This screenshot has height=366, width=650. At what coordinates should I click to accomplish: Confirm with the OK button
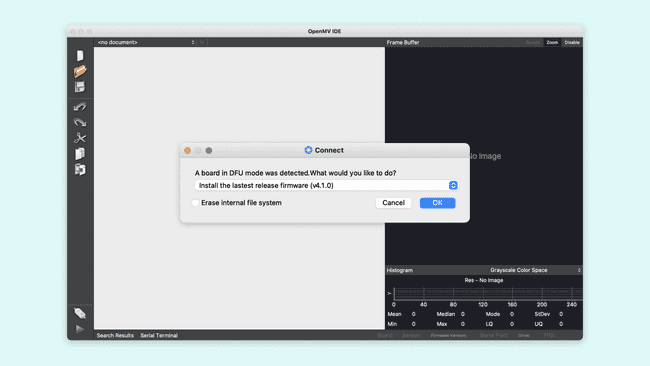437,203
